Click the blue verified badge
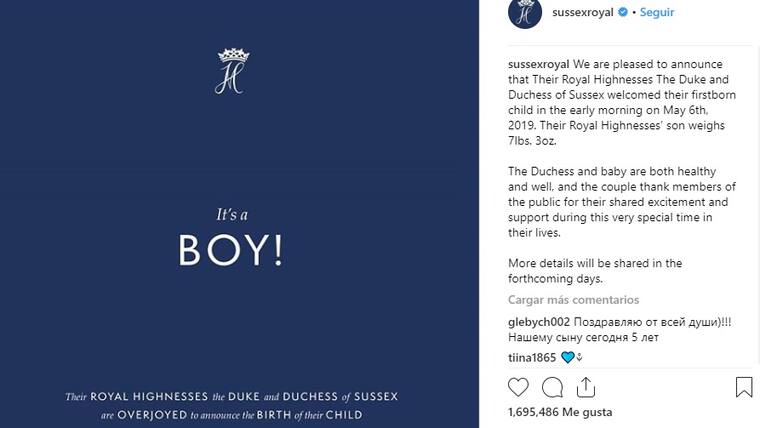 622,13
